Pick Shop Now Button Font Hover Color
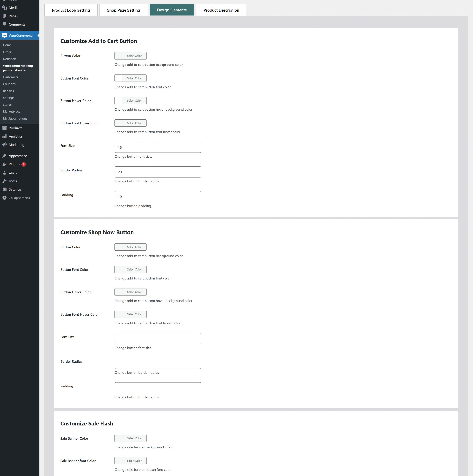The width and height of the screenshot is (473, 476). point(130,314)
